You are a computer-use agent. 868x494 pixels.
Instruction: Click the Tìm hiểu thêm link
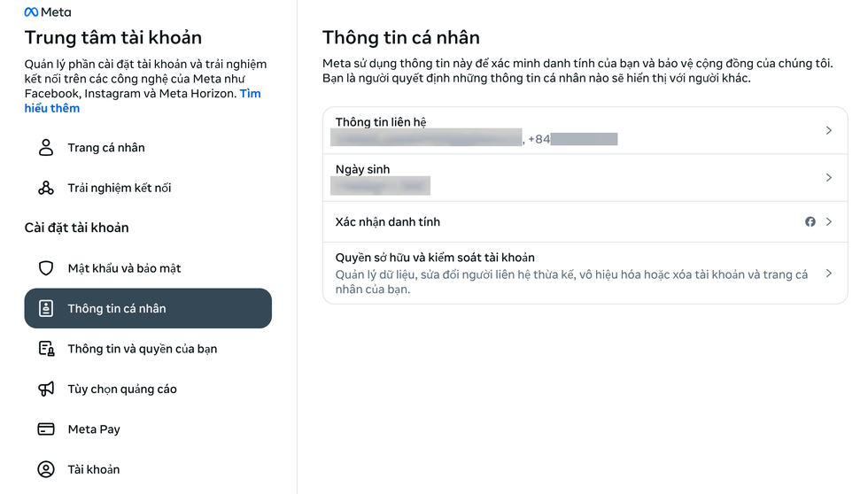pyautogui.click(x=52, y=108)
